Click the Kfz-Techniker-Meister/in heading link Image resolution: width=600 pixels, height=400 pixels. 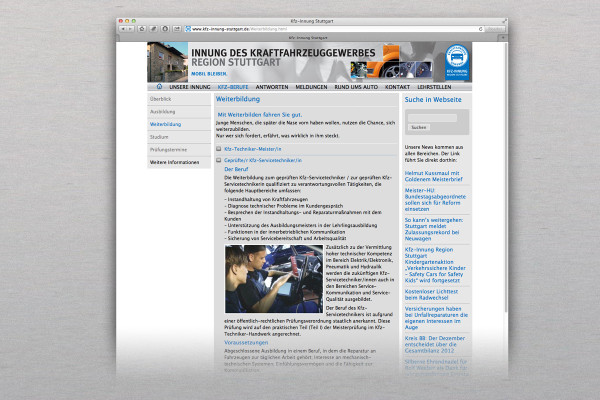[253, 149]
